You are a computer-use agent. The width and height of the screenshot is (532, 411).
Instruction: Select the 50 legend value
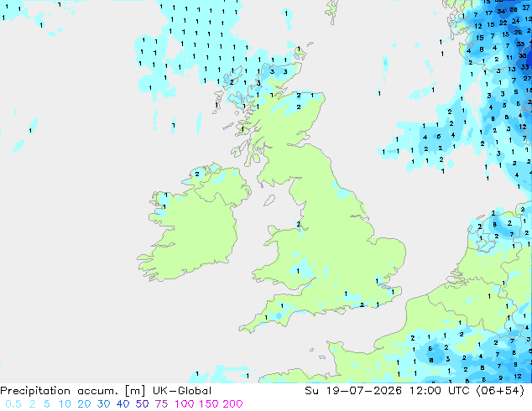[x=142, y=404]
